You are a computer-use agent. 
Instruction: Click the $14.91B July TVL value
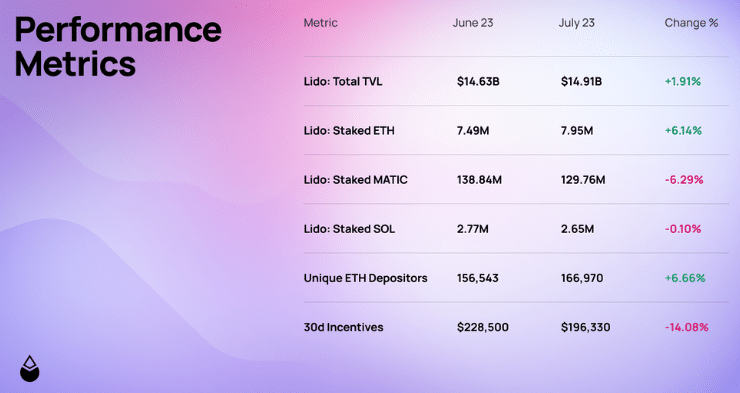(581, 82)
